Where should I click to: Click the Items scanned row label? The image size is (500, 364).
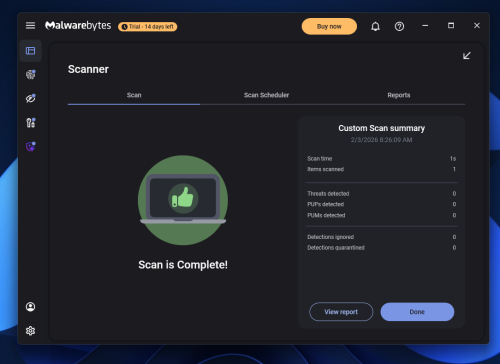(x=325, y=169)
